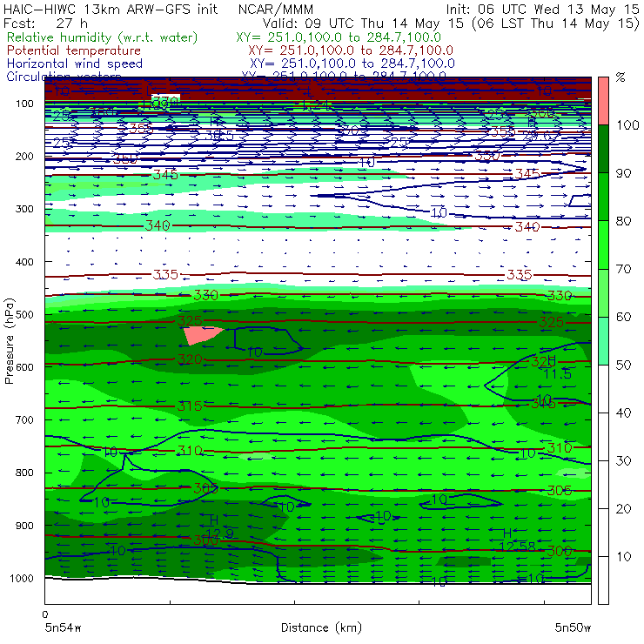This screenshot has width=644, height=644.
Task: Click '(06 LST Thu 14 May 15)' local time
Action: [x=555, y=23]
